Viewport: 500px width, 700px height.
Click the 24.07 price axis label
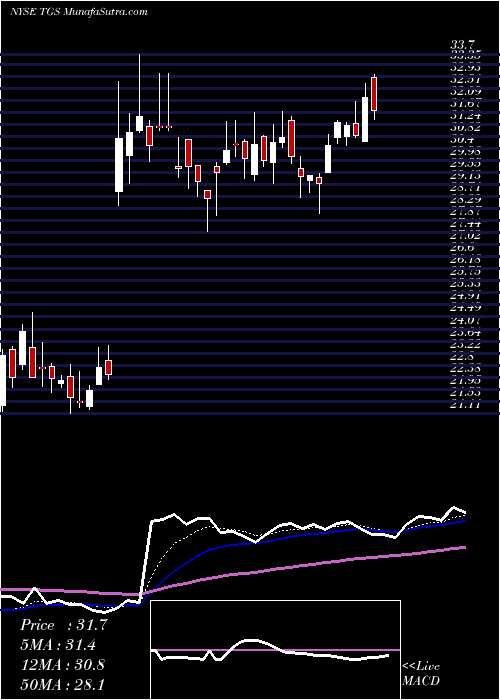465,321
